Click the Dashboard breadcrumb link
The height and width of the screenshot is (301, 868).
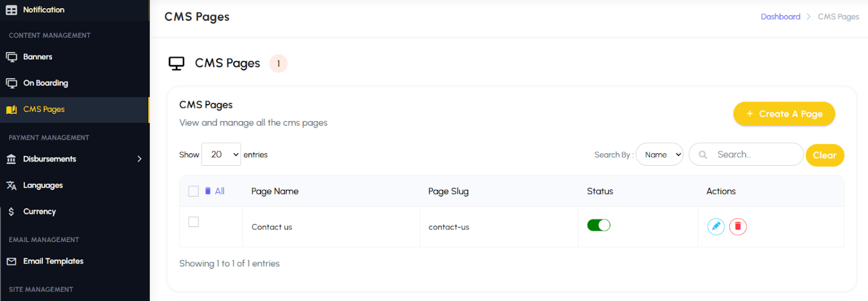(781, 17)
